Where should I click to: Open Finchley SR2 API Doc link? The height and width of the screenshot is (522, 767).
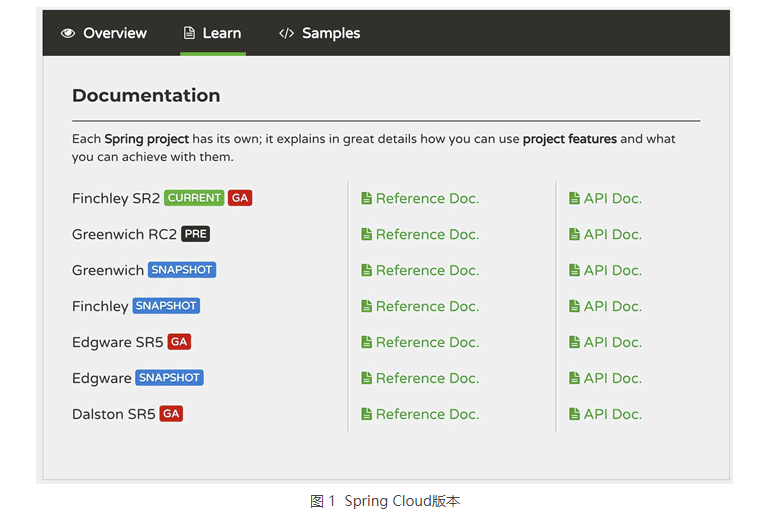[606, 198]
